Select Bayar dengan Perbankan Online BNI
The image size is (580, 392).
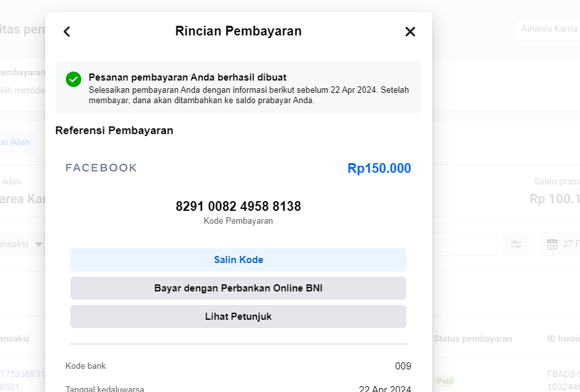[x=238, y=288]
